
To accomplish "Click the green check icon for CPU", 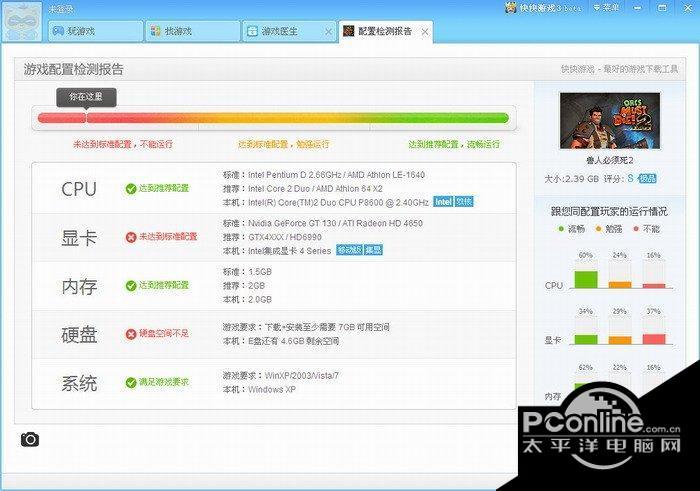I will pos(131,189).
